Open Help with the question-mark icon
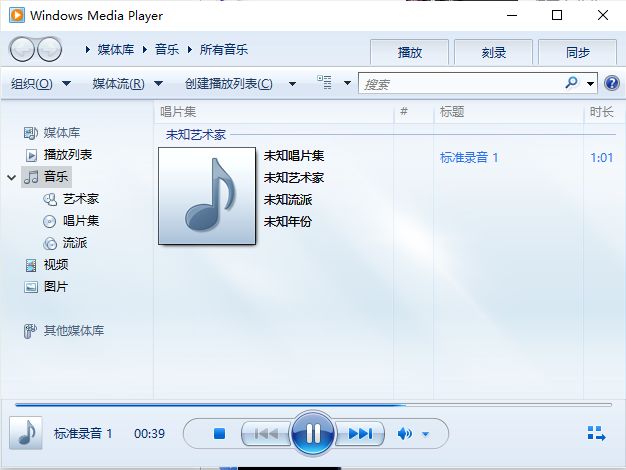Image resolution: width=626 pixels, height=470 pixels. click(x=612, y=83)
